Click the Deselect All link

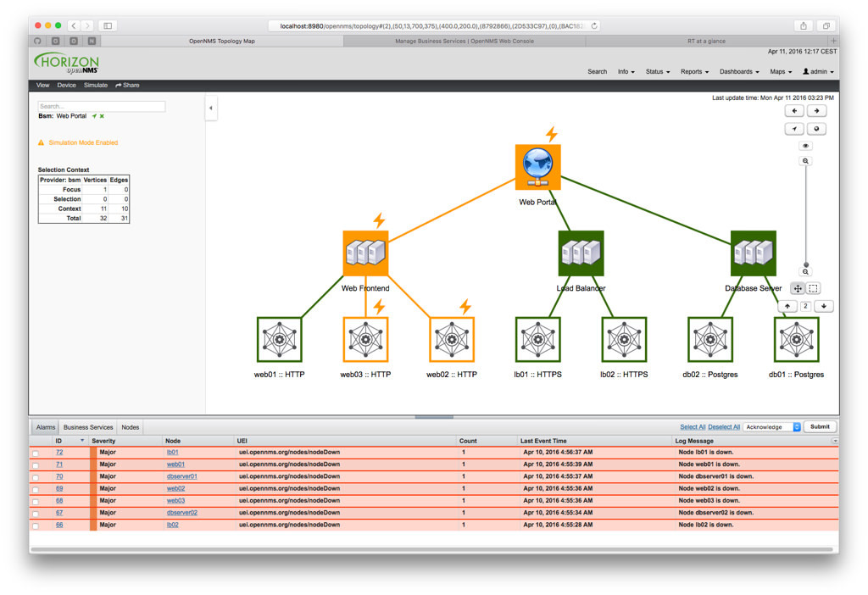724,427
